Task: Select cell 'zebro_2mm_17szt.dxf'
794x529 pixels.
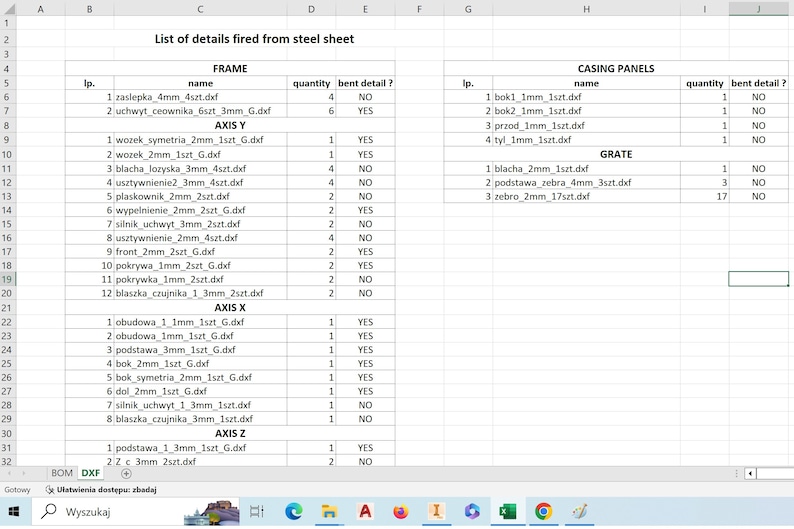Action: [x=586, y=196]
